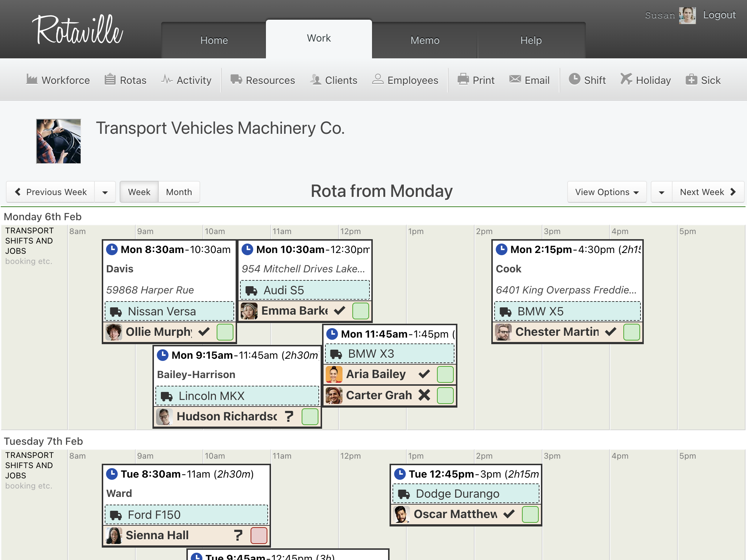Screen dimensions: 747x560
Task: Toggle Sienna Hall's red checkbox
Action: tap(259, 536)
